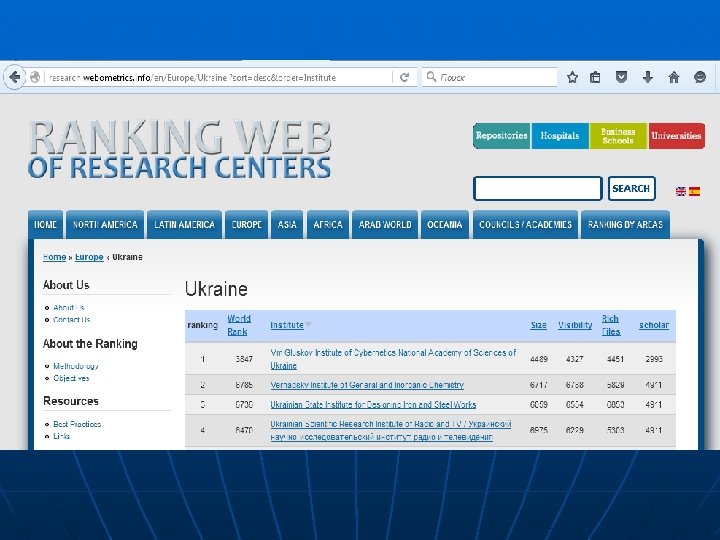Open the Objectives sidebar link
The height and width of the screenshot is (540, 720).
tap(71, 378)
